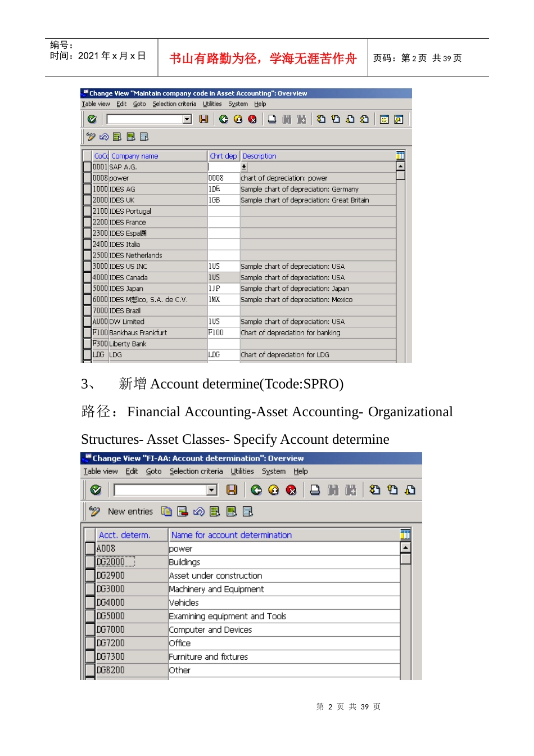Open Selection criteria menu in Account determination window
Image resolution: width=534 pixels, height=756 pixels.
click(x=196, y=471)
